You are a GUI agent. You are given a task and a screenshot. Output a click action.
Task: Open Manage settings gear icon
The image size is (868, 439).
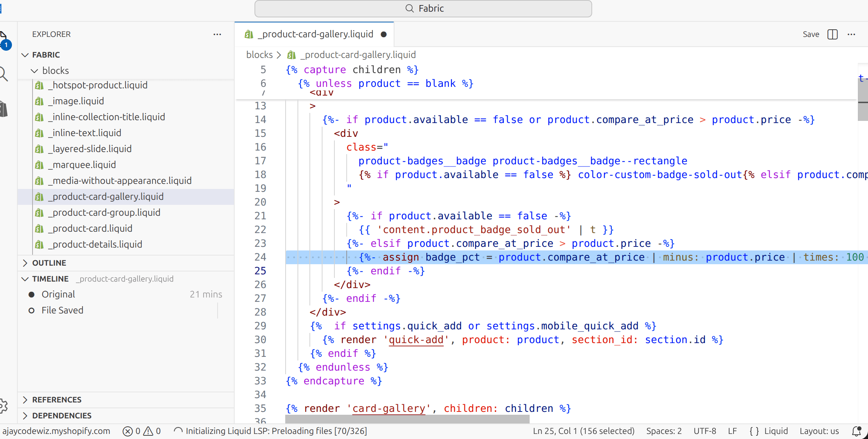tap(4, 406)
